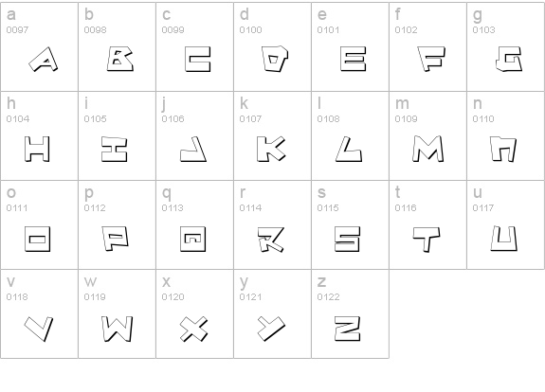
Task: Click the B glyph in cell 0098
Action: (x=120, y=60)
